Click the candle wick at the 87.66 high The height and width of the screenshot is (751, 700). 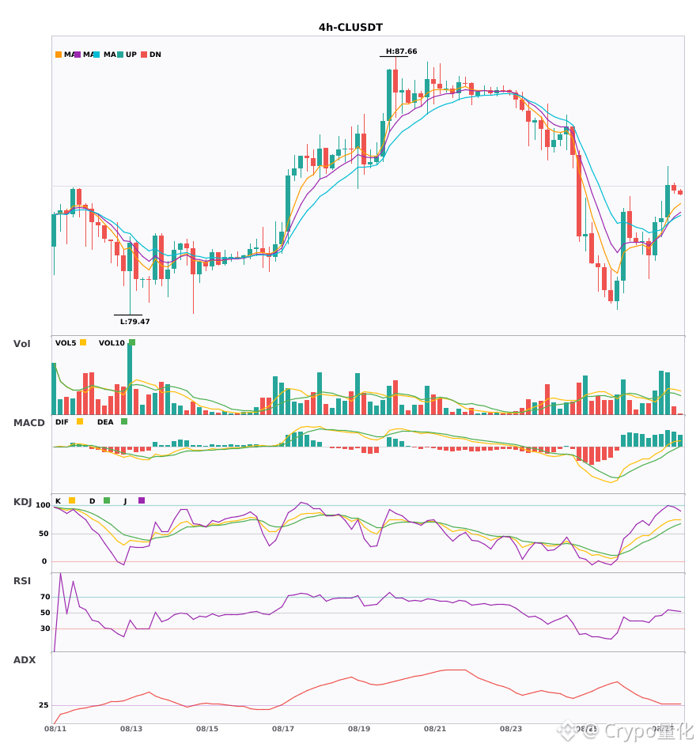click(395, 63)
